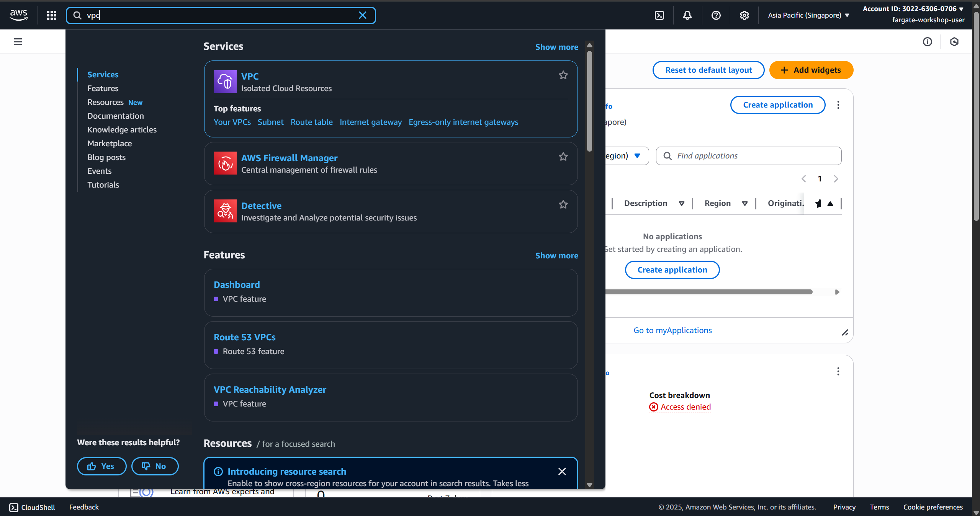Open cost widget three-dot menu
The height and width of the screenshot is (516, 980).
(838, 371)
